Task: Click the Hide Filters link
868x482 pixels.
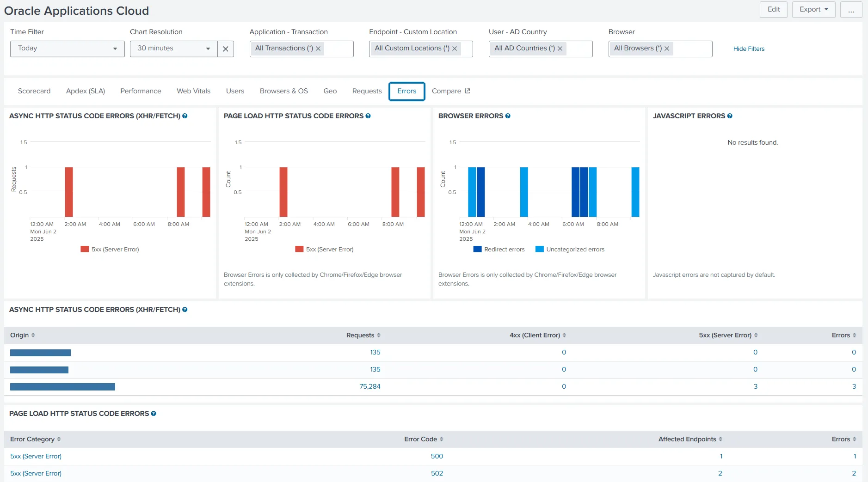Action: coord(749,49)
